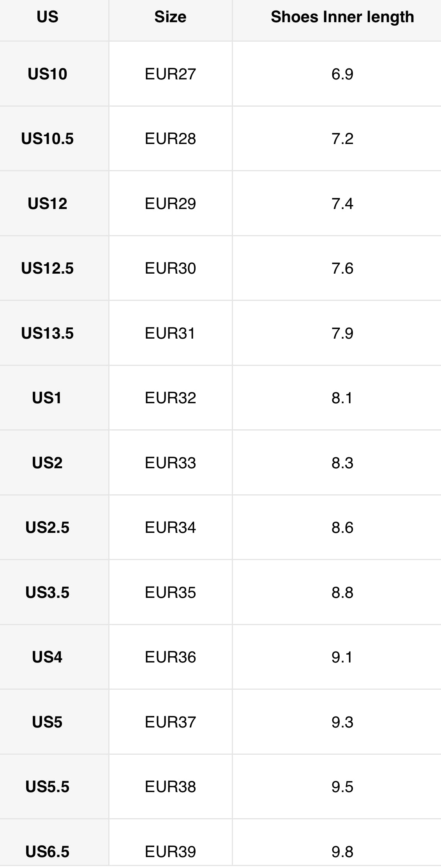Click the US column header
This screenshot has width=441, height=868.
click(48, 17)
